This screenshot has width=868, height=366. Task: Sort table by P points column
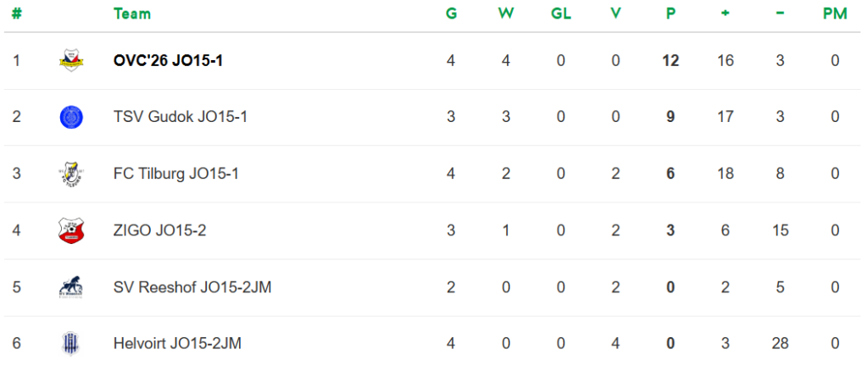(670, 14)
